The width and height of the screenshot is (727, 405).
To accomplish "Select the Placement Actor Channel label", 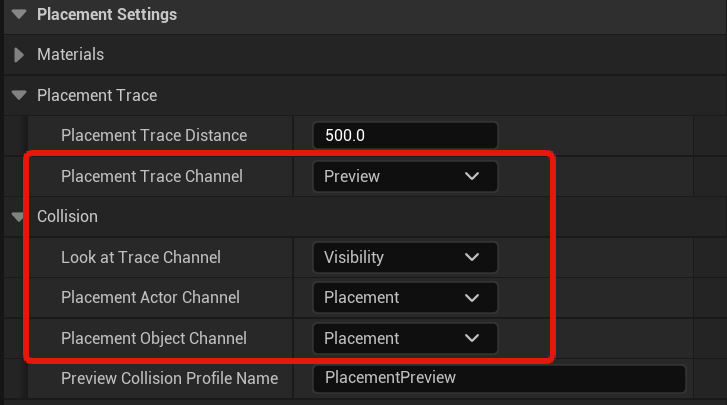I will (x=150, y=297).
